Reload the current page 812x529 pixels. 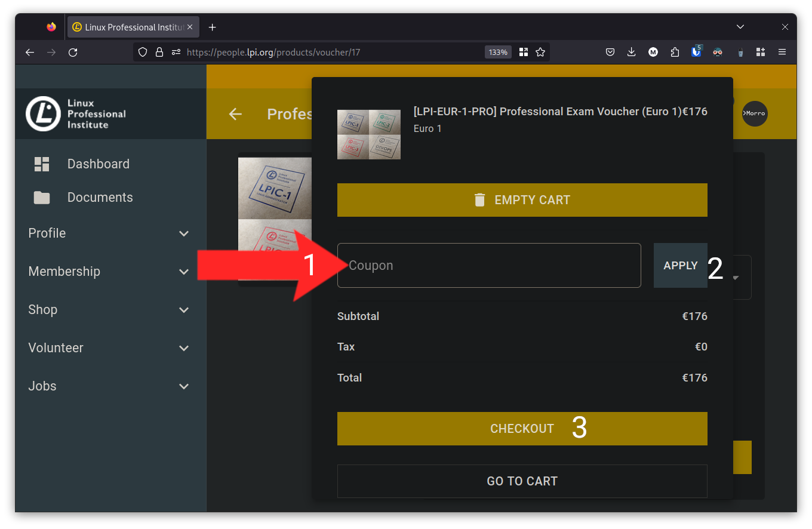click(x=73, y=53)
